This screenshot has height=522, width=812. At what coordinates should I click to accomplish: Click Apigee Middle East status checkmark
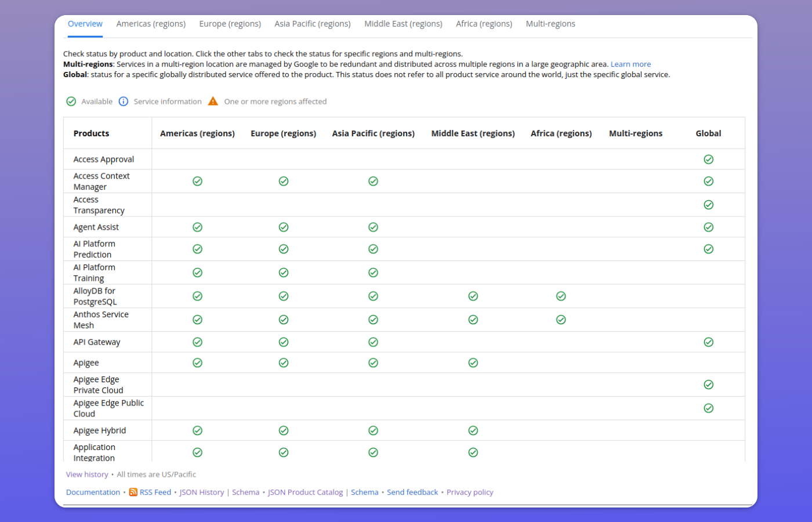[473, 363]
